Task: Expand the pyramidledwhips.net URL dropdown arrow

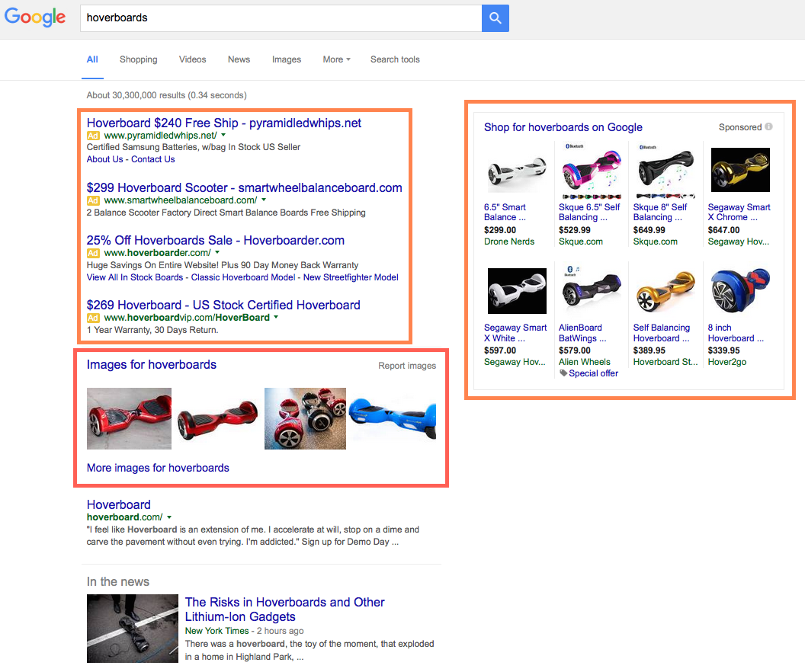Action: click(223, 135)
